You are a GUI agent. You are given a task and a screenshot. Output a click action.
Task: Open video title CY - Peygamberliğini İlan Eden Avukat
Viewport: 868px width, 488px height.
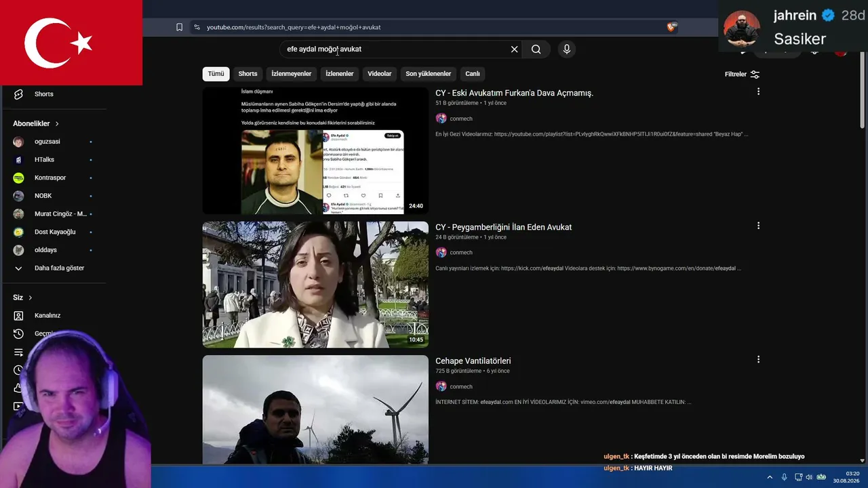503,227
